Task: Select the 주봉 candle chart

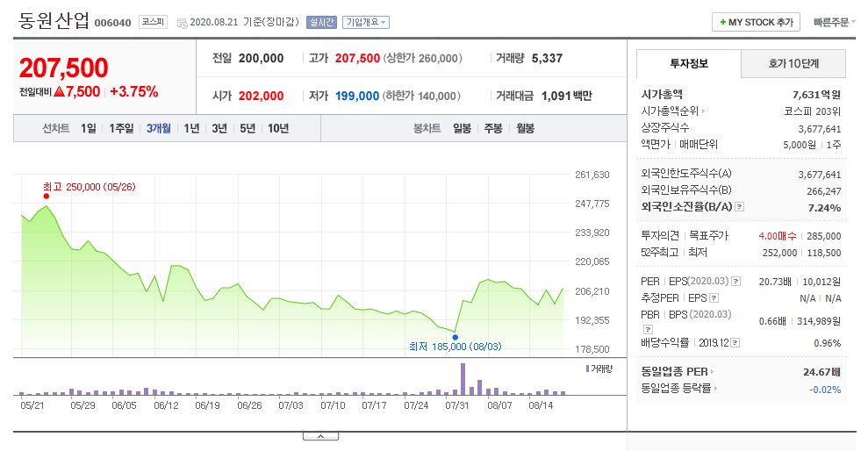Action: (x=493, y=128)
